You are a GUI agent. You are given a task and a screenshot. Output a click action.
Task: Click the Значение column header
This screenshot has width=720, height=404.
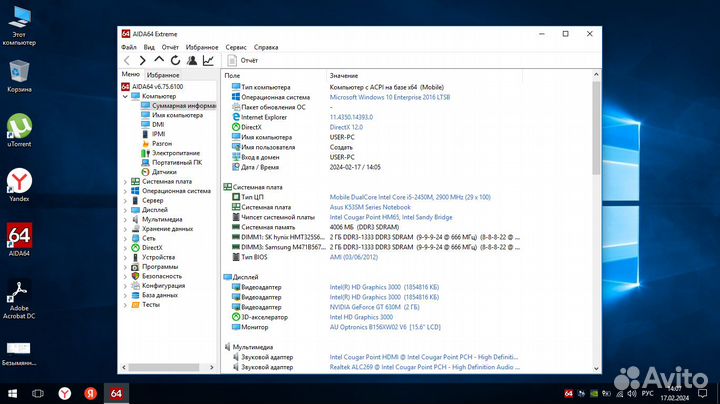tap(424, 76)
